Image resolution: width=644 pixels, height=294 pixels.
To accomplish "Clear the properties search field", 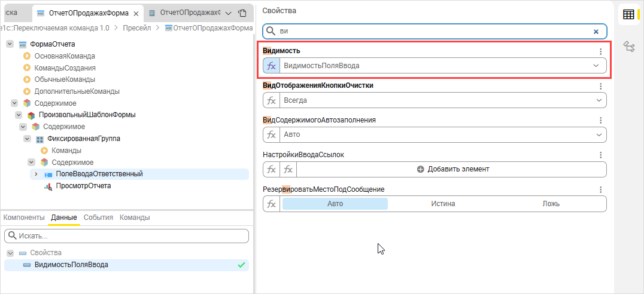I will (596, 31).
